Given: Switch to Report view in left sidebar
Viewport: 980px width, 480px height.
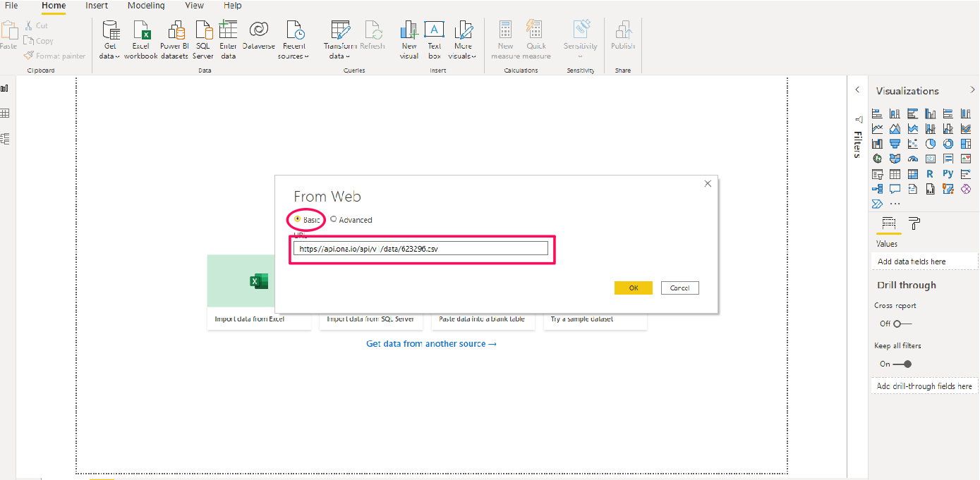Looking at the screenshot, I should coord(5,88).
